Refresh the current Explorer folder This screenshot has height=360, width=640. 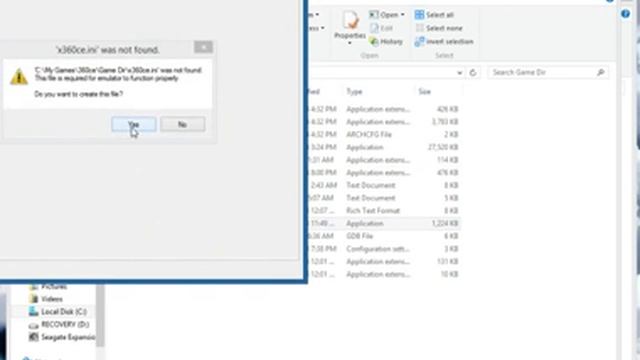point(473,73)
